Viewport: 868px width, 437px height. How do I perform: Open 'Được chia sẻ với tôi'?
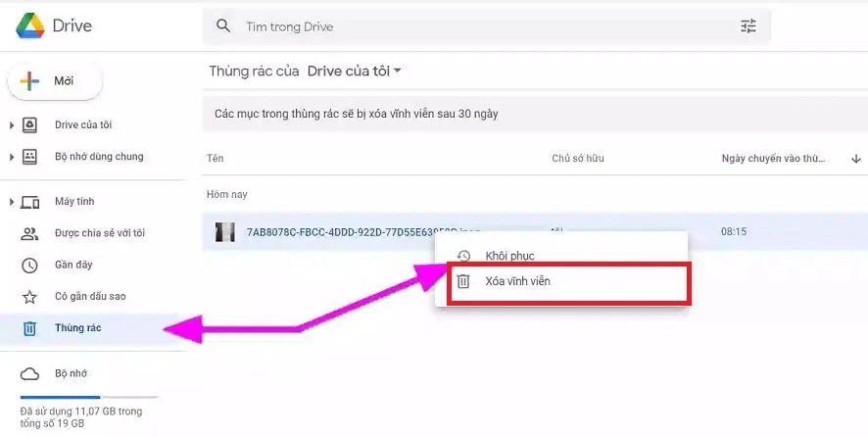(100, 233)
